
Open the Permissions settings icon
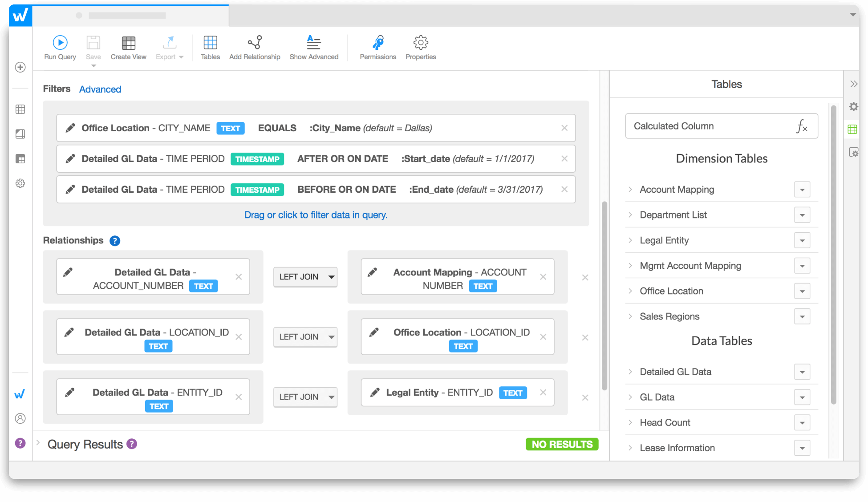[377, 43]
